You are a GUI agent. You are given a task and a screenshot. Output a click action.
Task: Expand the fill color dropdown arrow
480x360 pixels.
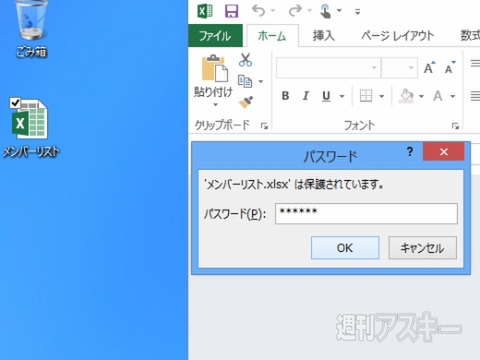point(421,96)
